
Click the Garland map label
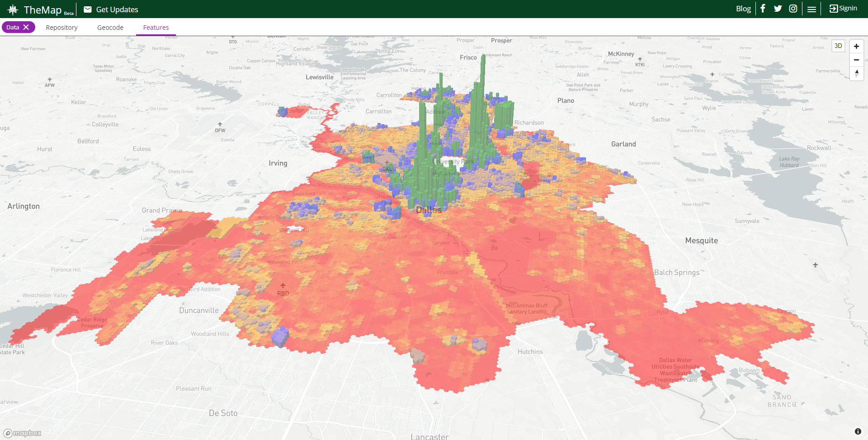click(623, 144)
